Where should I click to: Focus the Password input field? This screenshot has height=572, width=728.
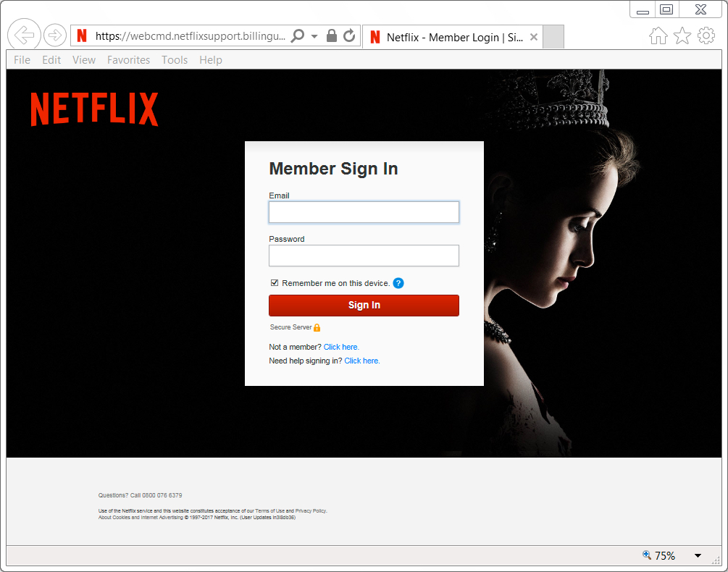tap(364, 256)
